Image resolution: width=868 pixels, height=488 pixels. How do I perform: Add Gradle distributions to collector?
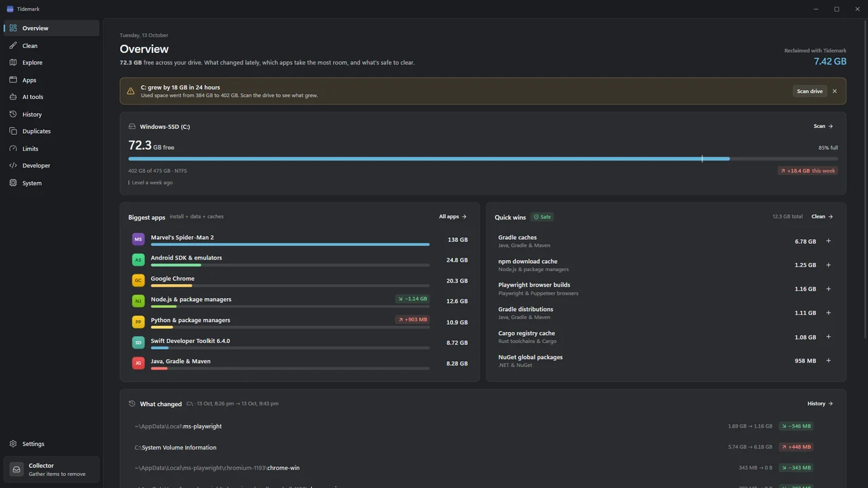(x=828, y=313)
